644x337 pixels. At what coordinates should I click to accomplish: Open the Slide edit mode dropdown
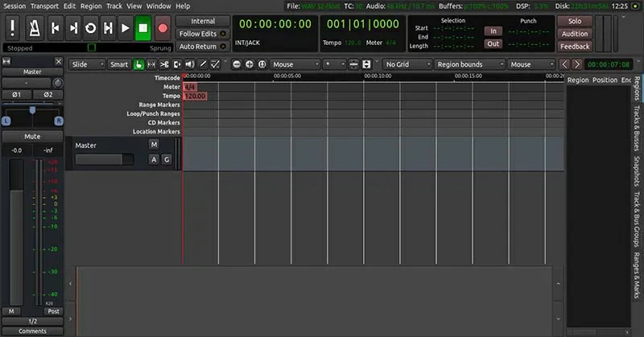pos(87,64)
